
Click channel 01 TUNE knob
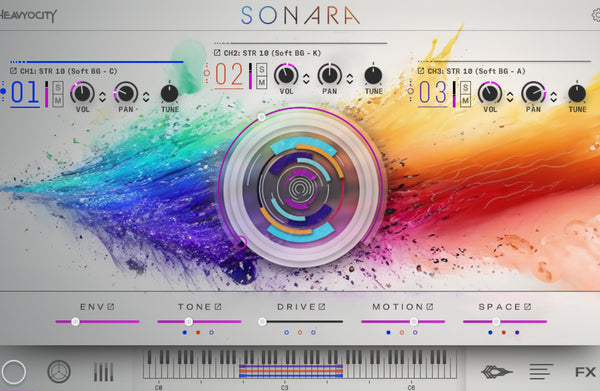click(x=170, y=93)
